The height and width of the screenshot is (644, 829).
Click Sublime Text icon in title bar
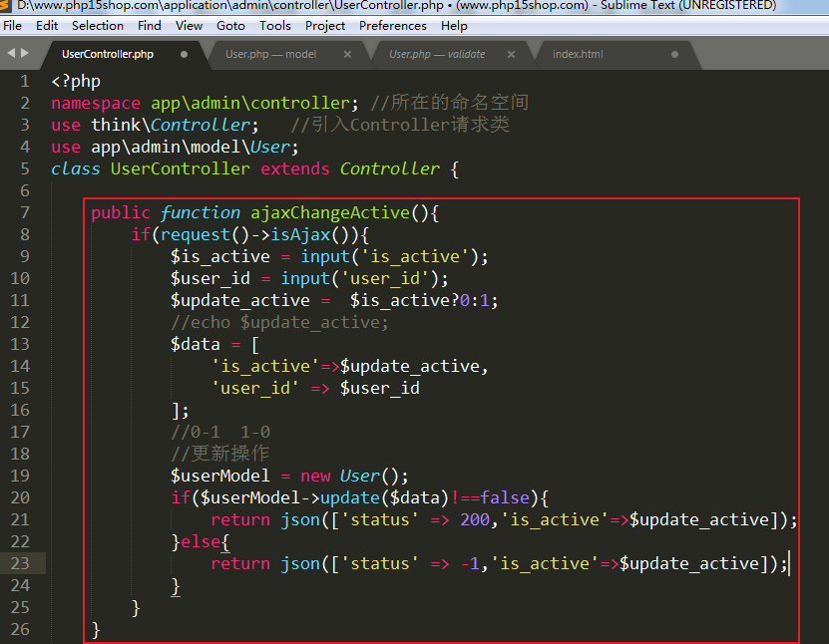[x=6, y=6]
